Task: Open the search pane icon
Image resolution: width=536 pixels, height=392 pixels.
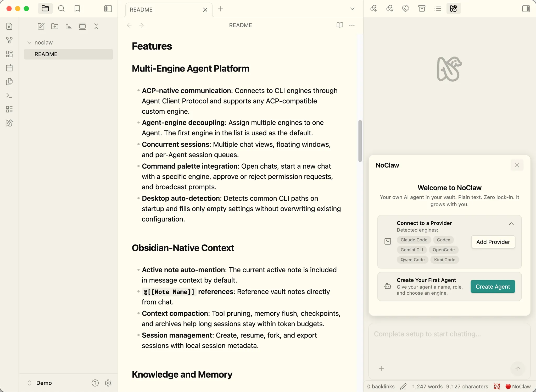Action: (61, 9)
